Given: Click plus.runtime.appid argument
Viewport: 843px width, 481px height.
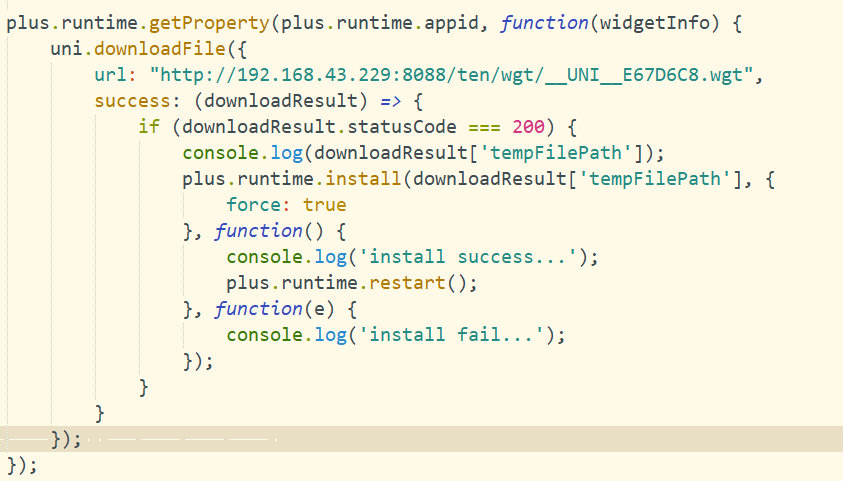Looking at the screenshot, I should (x=380, y=23).
